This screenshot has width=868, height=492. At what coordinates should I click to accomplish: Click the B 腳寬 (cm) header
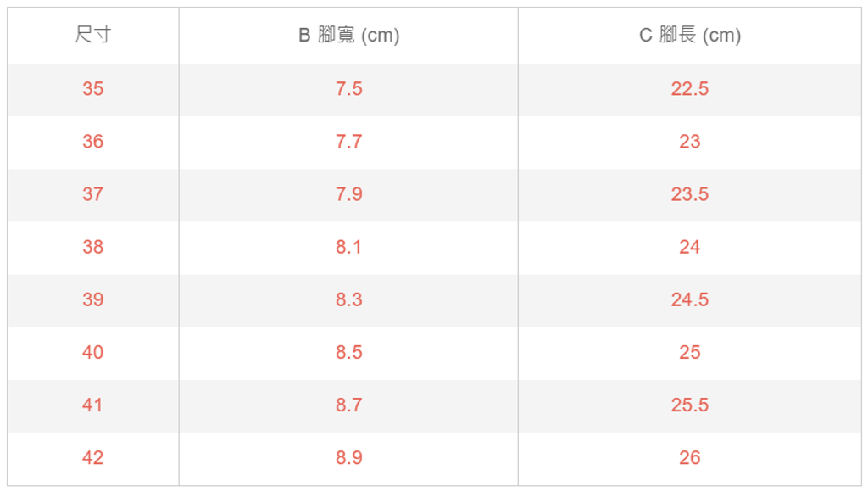pos(348,35)
